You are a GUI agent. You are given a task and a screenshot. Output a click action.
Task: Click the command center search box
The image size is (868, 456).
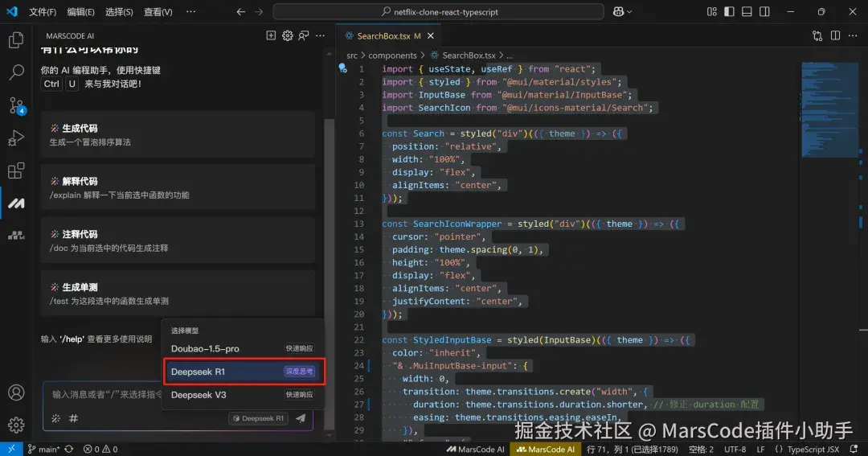click(x=439, y=11)
